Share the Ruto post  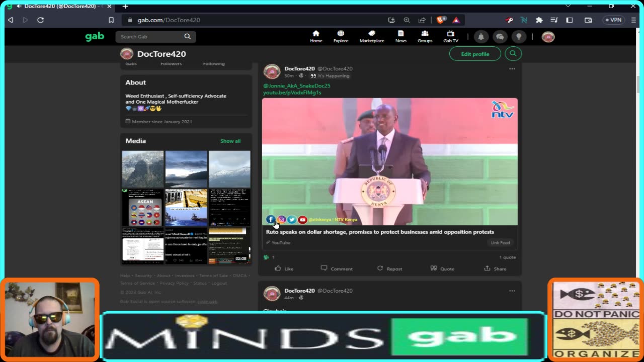[x=495, y=268]
